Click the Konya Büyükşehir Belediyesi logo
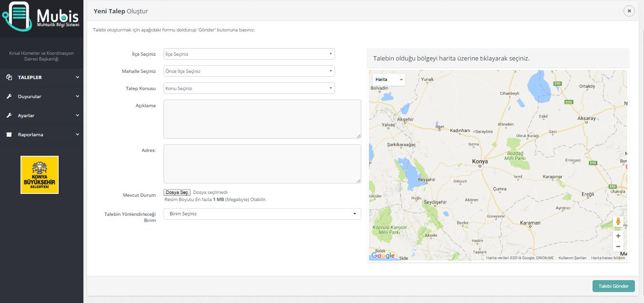644x303 pixels. (x=40, y=175)
